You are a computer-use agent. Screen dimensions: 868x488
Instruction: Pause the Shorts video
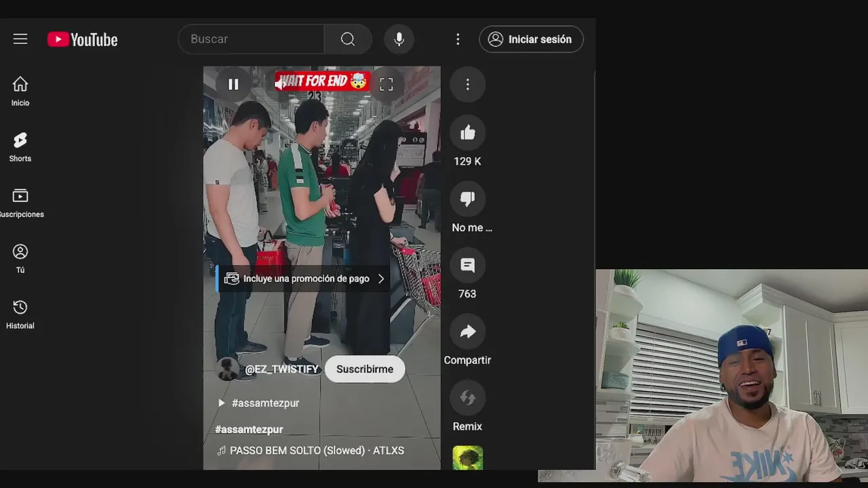[x=233, y=85]
